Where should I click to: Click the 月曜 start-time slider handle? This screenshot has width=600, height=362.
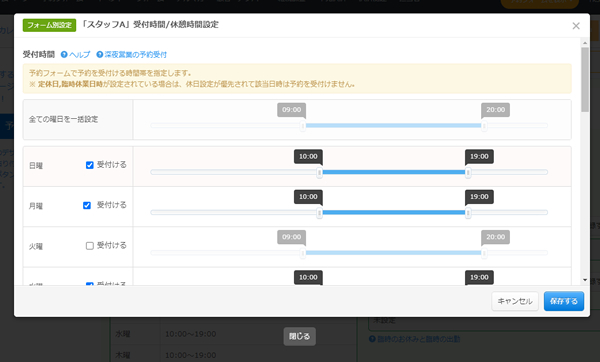(x=319, y=213)
